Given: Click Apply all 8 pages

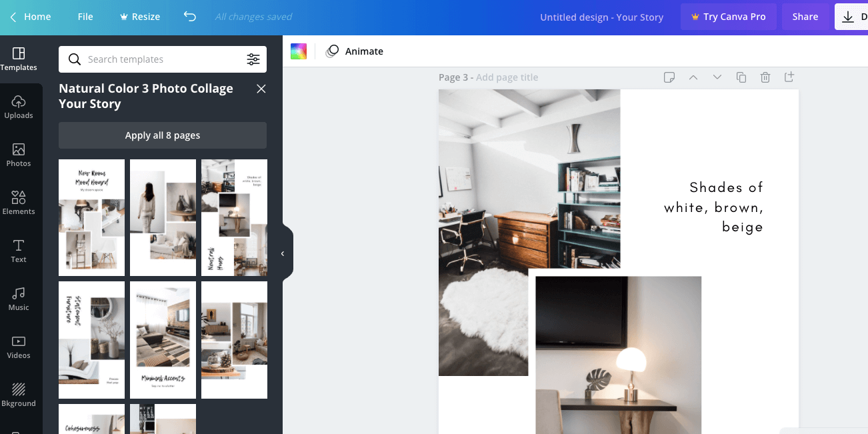Looking at the screenshot, I should [x=162, y=135].
